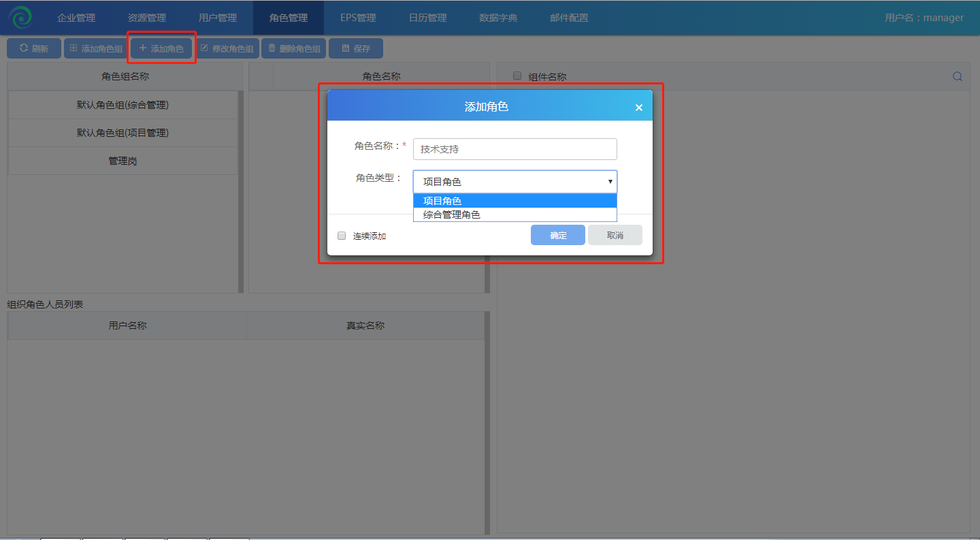
Task: Click the 取消 cancel button
Action: (x=615, y=235)
